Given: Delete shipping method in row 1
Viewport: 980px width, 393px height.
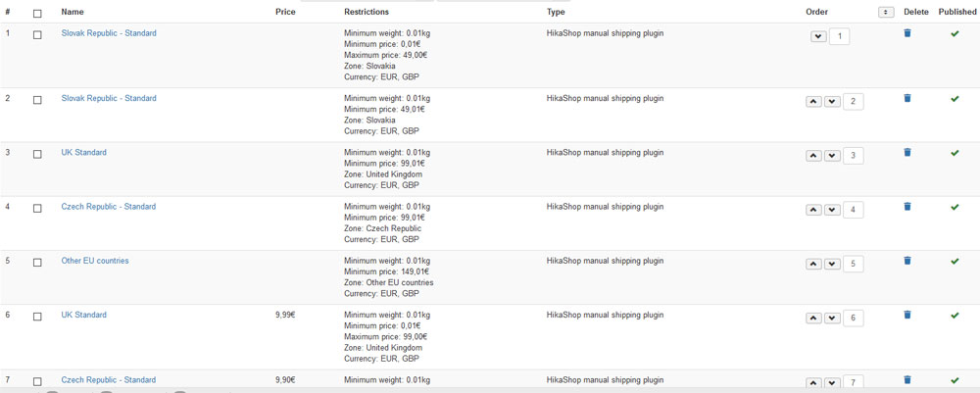Looking at the screenshot, I should 907,33.
